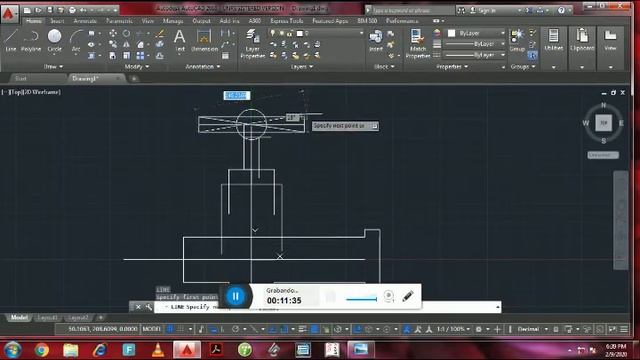The width and height of the screenshot is (640, 360).
Task: Select the Circle tool
Action: coord(54,40)
